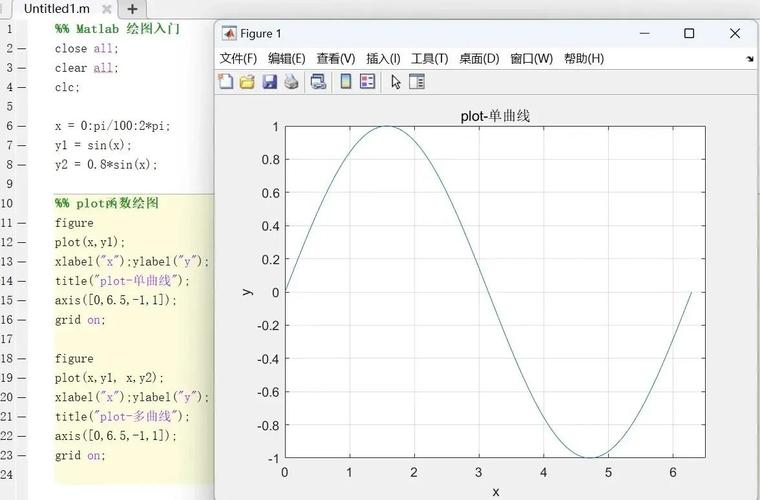The height and width of the screenshot is (500, 760).
Task: Click the code line 'plot(x,y1);'
Action: 90,242
